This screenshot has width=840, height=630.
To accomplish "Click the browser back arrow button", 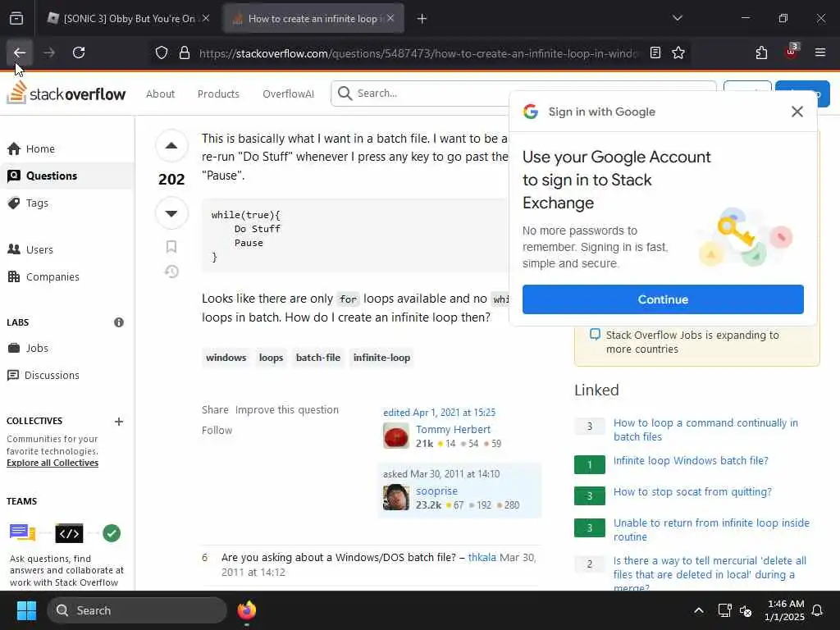I will point(20,52).
